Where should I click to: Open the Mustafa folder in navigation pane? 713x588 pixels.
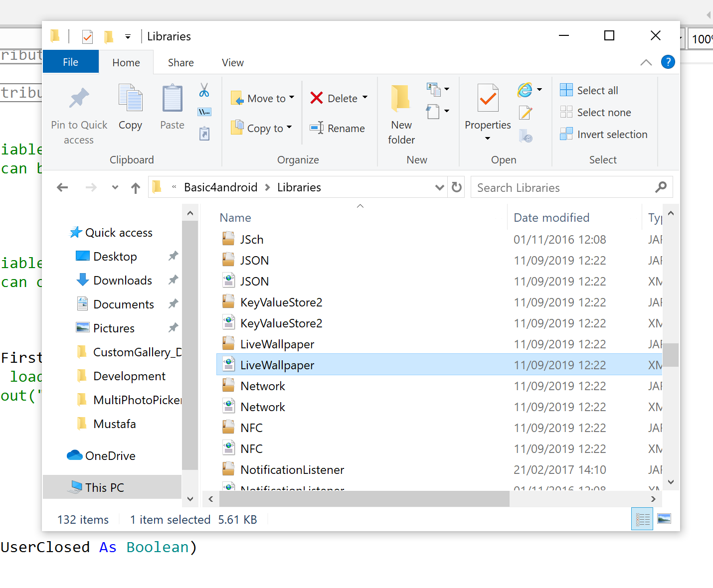(x=114, y=424)
